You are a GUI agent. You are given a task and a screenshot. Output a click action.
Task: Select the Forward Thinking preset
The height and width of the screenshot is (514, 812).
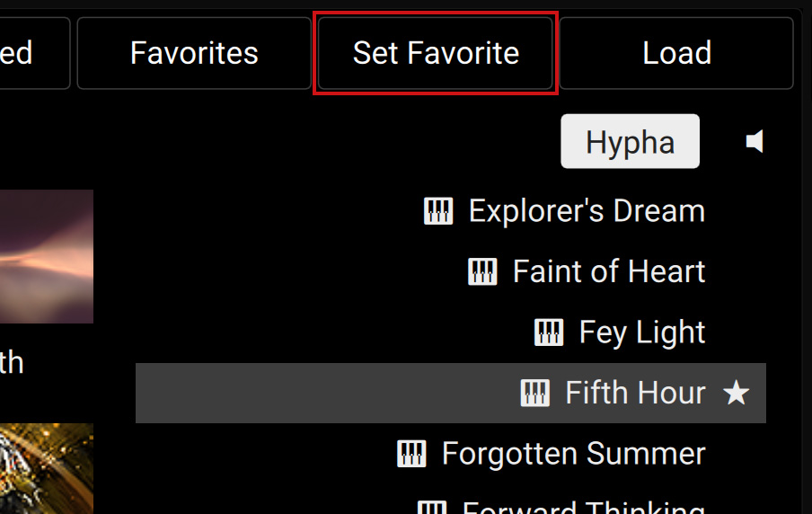coord(584,508)
